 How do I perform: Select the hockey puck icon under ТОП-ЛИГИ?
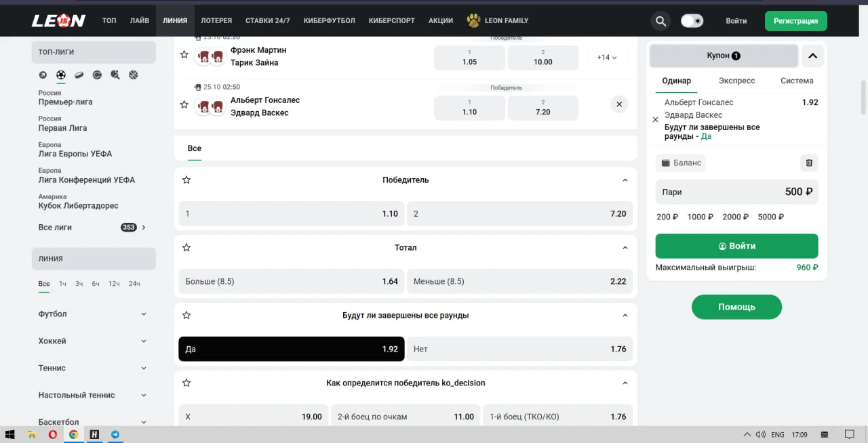79,75
